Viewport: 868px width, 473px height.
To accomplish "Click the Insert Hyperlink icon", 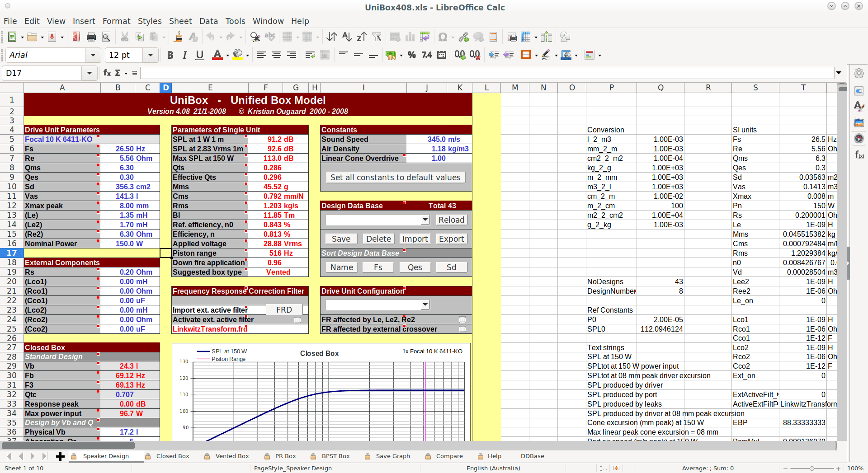I will coord(463,37).
